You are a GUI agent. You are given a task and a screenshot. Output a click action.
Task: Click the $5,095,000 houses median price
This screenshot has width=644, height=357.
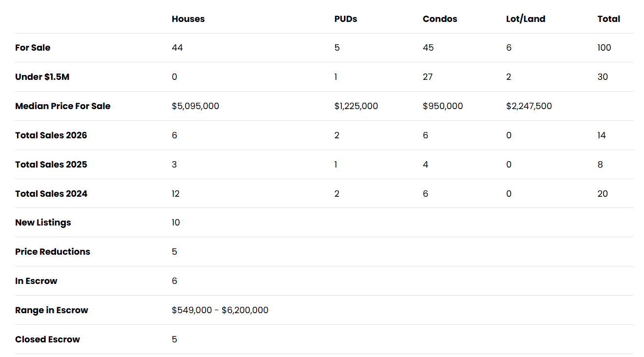tap(195, 106)
